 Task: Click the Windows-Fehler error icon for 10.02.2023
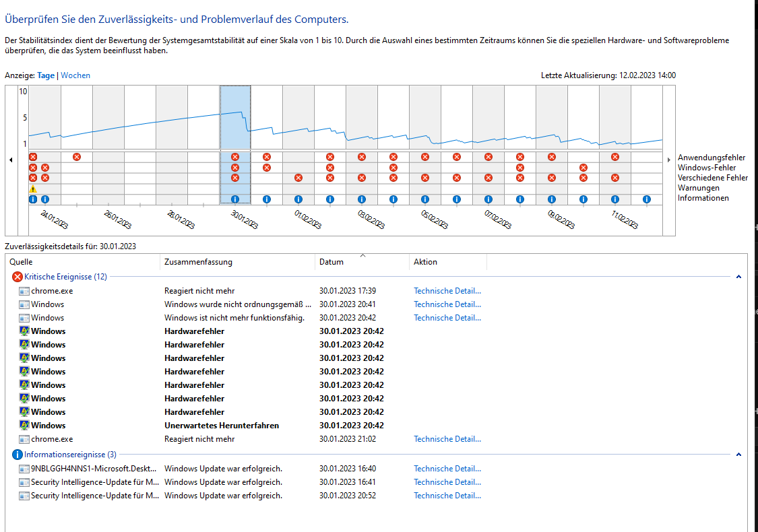[583, 168]
